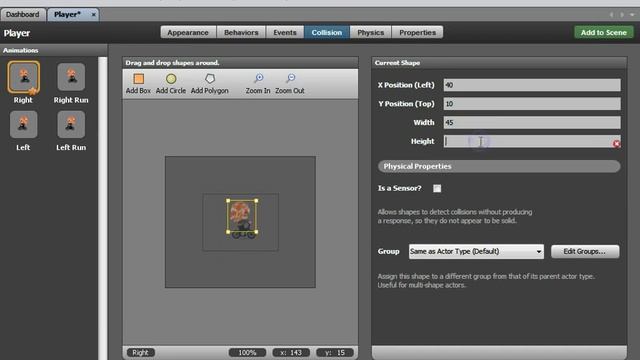Click the Physical Properties header
The image size is (640, 360).
[x=499, y=166]
